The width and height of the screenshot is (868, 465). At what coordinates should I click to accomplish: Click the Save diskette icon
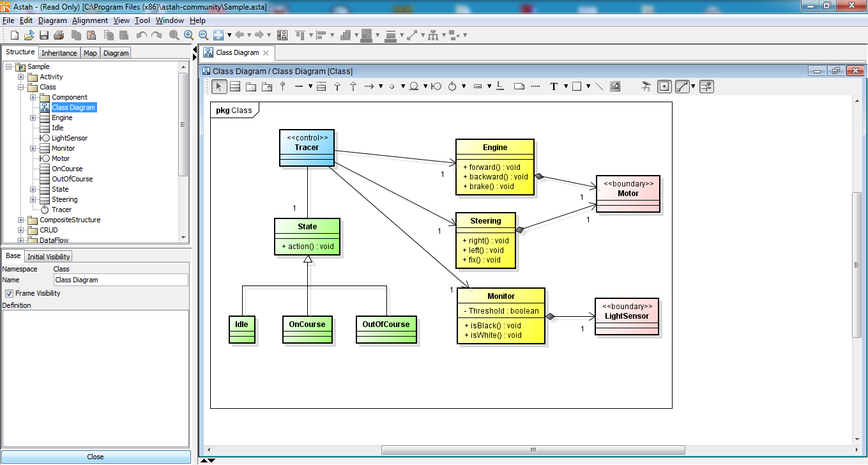coord(44,35)
